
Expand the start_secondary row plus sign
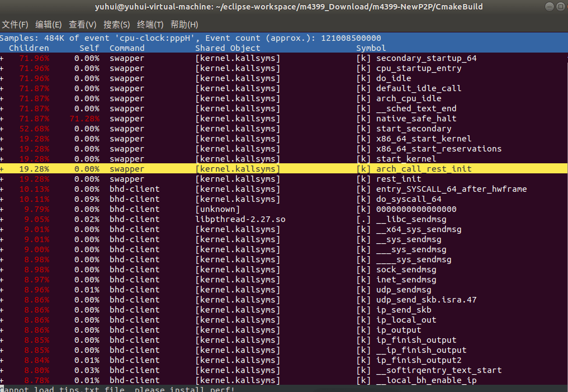click(x=2, y=129)
